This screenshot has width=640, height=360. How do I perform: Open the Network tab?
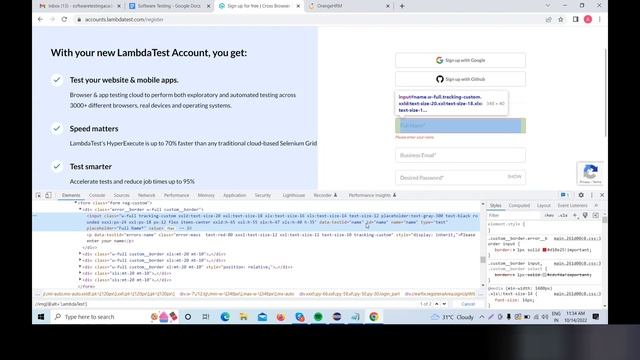147,195
